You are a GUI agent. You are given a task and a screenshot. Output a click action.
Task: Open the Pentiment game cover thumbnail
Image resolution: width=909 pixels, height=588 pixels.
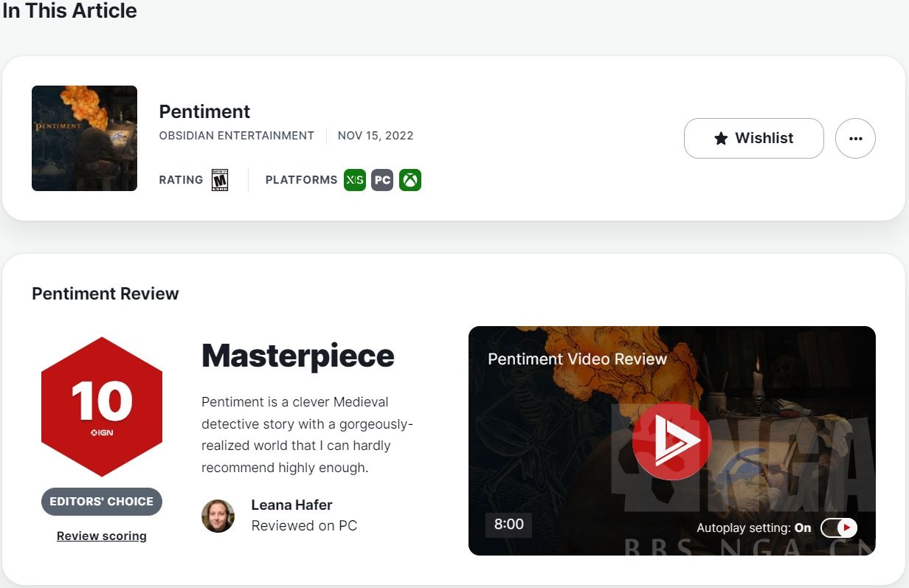84,138
